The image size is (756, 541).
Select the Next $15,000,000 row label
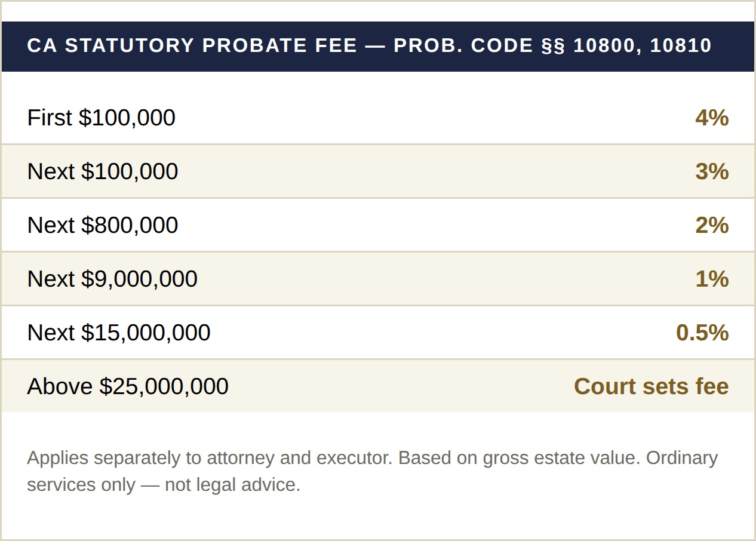point(119,333)
